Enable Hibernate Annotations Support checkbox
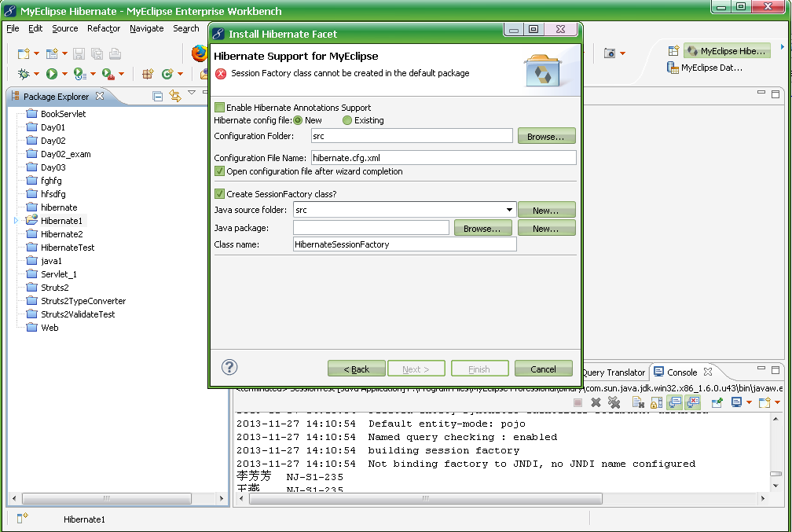792x532 pixels. pos(219,107)
